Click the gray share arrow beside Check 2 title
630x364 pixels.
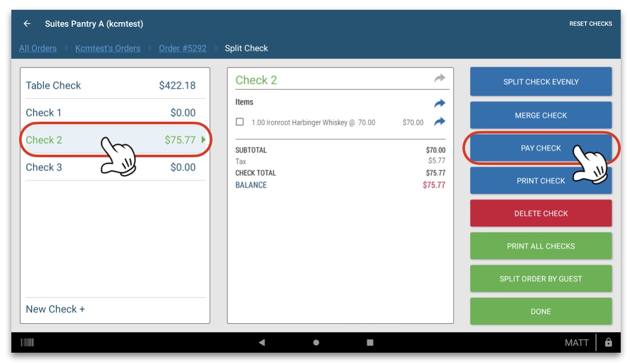[439, 78]
